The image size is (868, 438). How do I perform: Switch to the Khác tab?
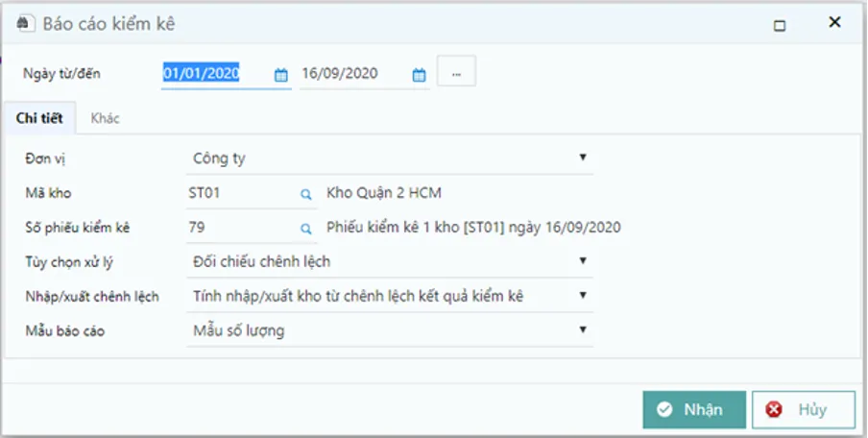click(x=105, y=119)
